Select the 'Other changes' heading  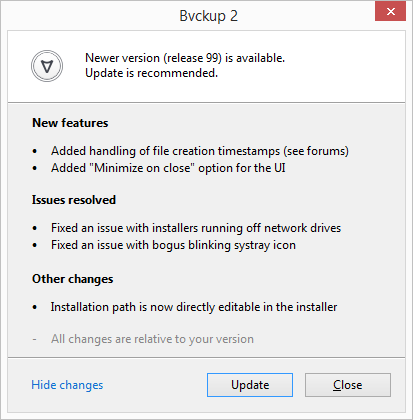pos(72,279)
